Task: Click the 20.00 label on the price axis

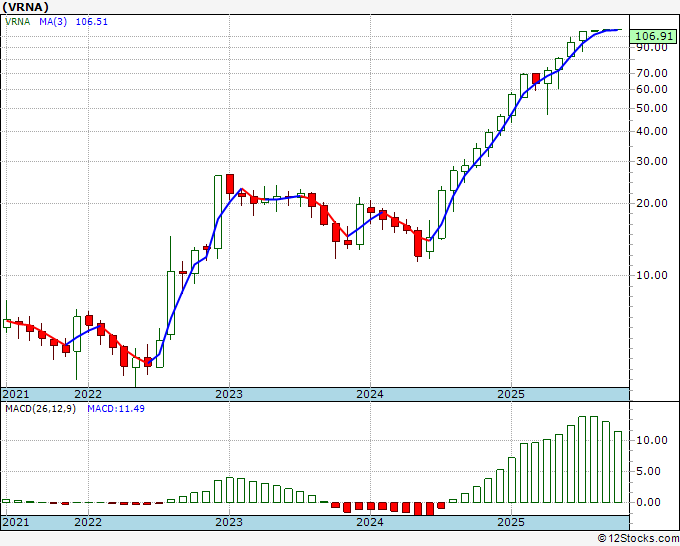Action: 653,203
